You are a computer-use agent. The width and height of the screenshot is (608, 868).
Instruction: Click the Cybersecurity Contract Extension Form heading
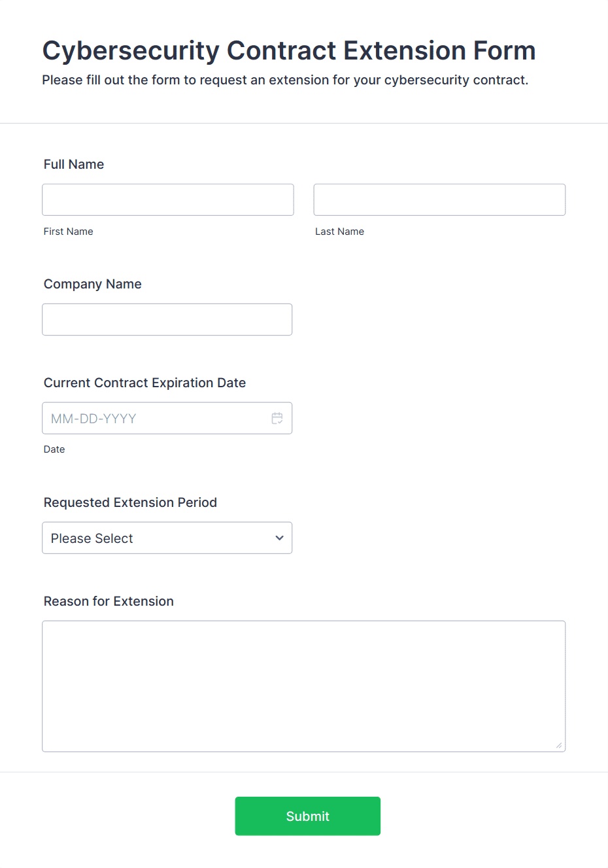[x=289, y=50]
